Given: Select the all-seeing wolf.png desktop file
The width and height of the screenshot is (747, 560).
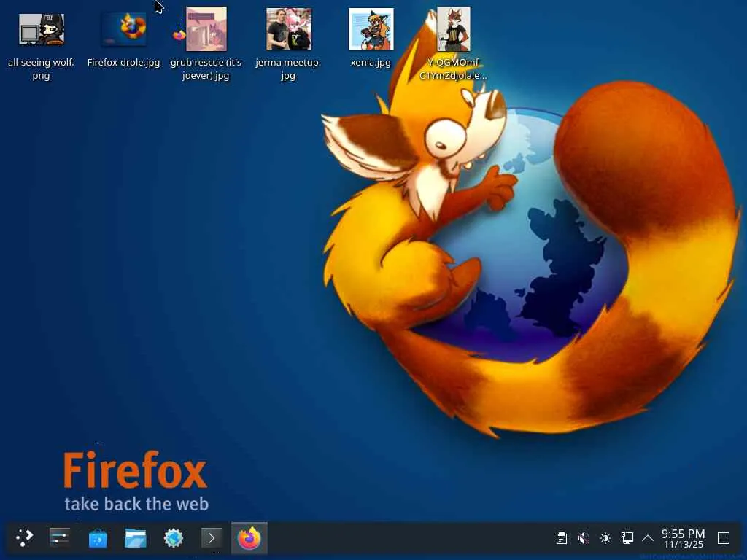Looking at the screenshot, I should click(x=41, y=46).
